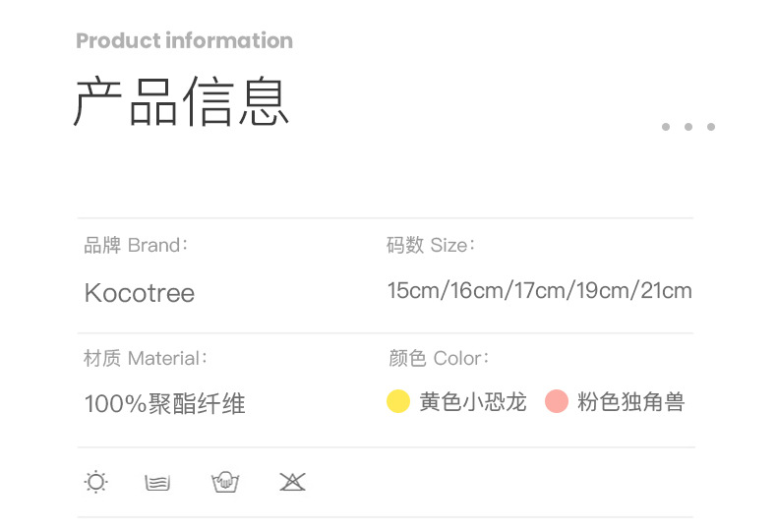Click the water wash care icon
Image resolution: width=777 pixels, height=532 pixels.
click(x=157, y=482)
